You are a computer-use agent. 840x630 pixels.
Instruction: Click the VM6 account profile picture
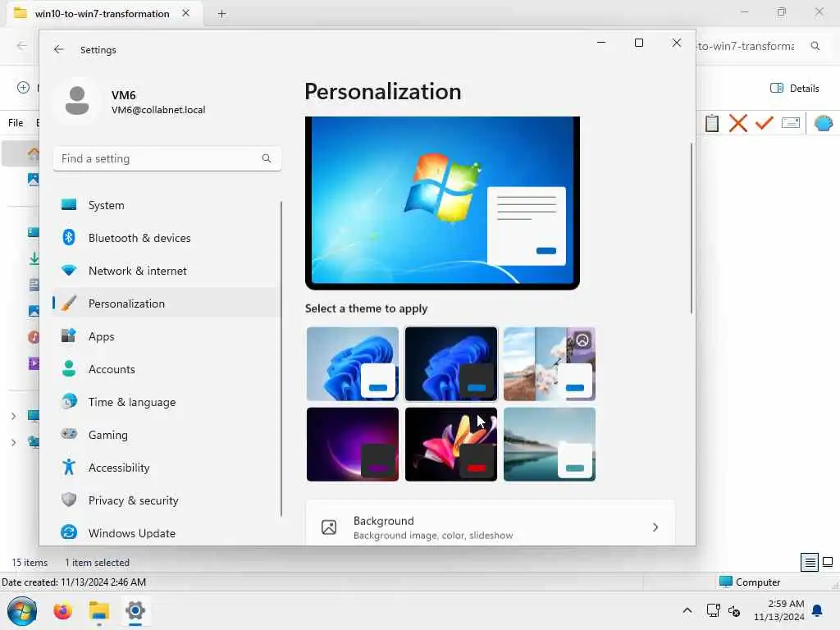point(76,101)
